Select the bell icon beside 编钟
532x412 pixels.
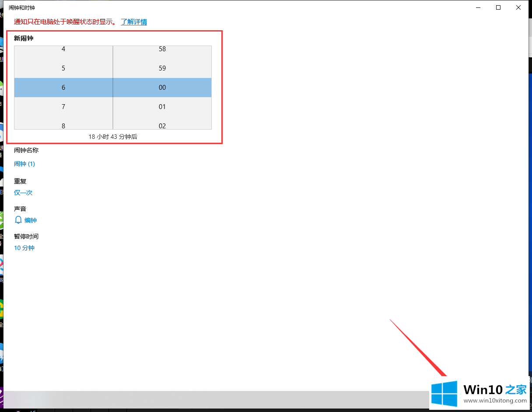[18, 220]
